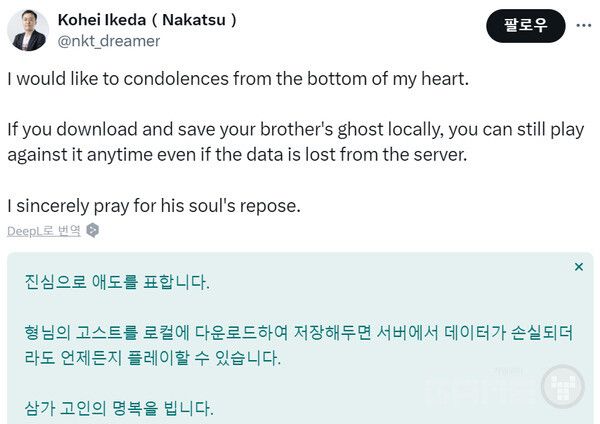The width and height of the screenshot is (600, 424).
Task: Click the word "Nakatsu" in the display name
Action: pos(195,21)
